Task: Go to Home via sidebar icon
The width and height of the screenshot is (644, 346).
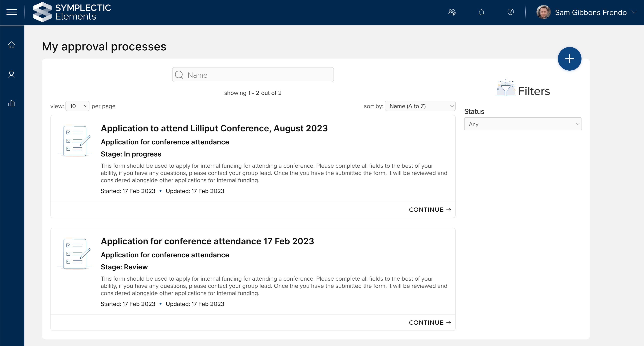Action: coord(12,45)
